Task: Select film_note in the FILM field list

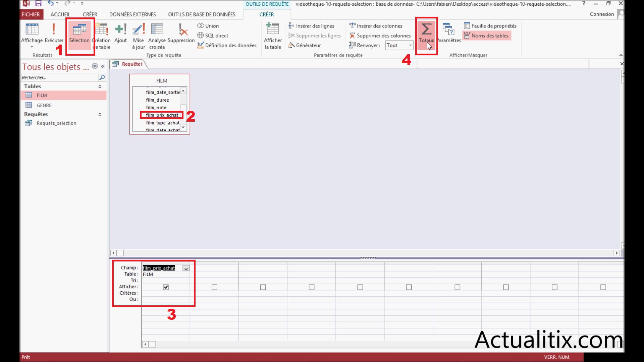Action: pos(156,108)
